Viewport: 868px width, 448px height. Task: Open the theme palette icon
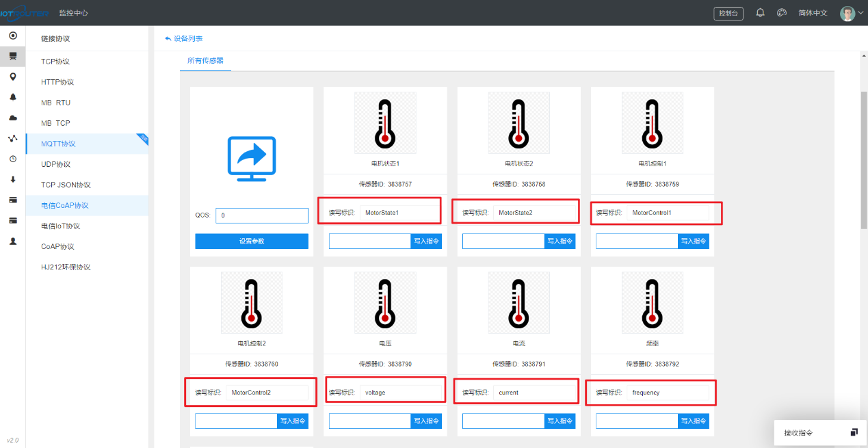781,13
